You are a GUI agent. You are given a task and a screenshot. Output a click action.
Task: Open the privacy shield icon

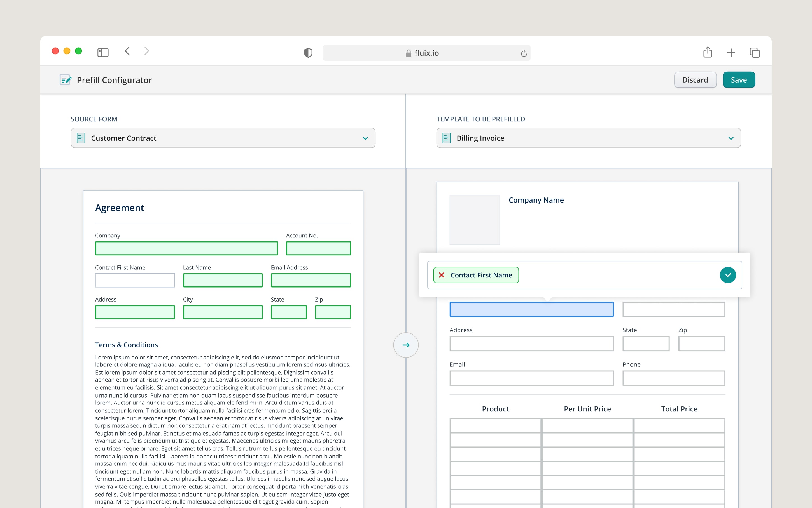(308, 53)
